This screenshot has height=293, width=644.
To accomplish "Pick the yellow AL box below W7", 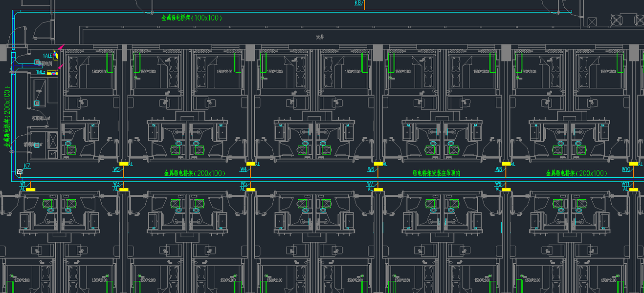I will click(x=378, y=189).
